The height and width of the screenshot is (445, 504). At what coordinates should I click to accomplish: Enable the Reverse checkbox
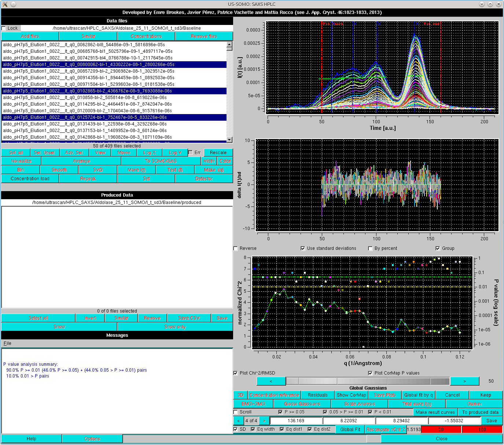(x=235, y=248)
